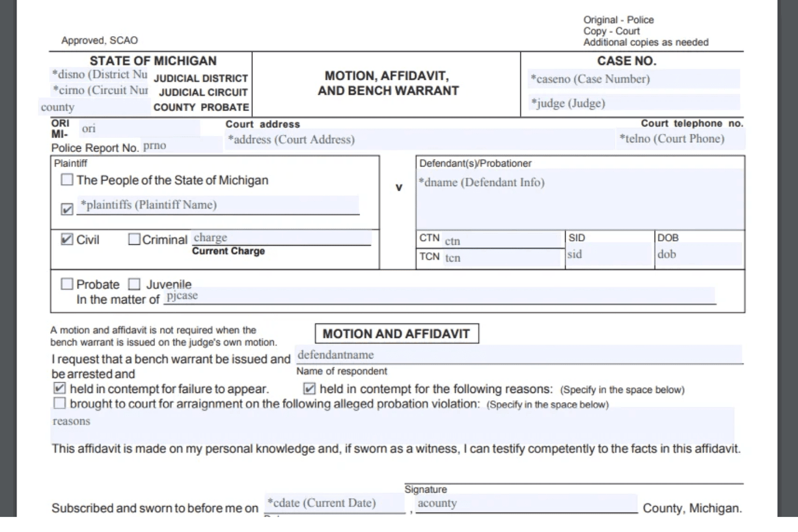Check The People of the State of Michigan box

[67, 179]
